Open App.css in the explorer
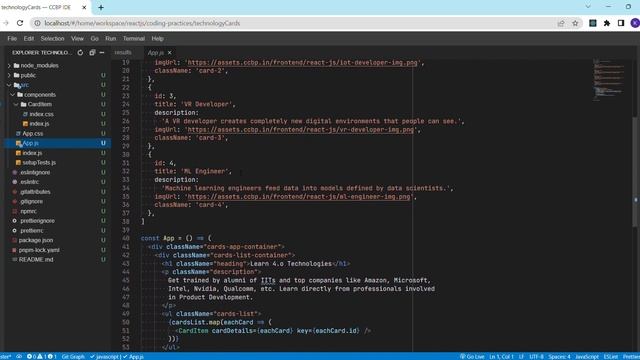 coord(33,133)
